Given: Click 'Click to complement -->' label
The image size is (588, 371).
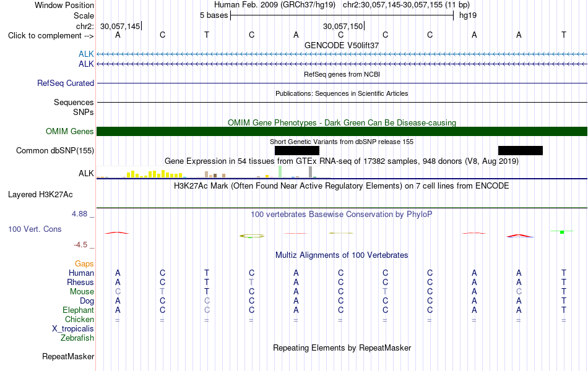Looking at the screenshot, I should [51, 36].
